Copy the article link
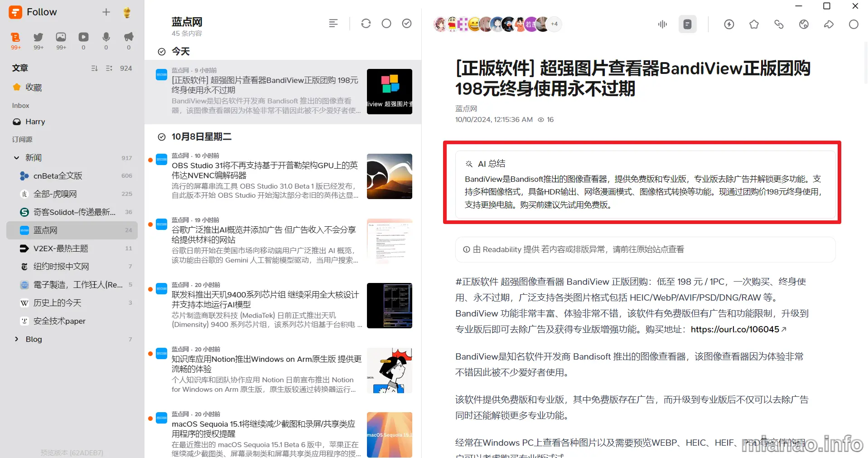The image size is (868, 458). (779, 24)
